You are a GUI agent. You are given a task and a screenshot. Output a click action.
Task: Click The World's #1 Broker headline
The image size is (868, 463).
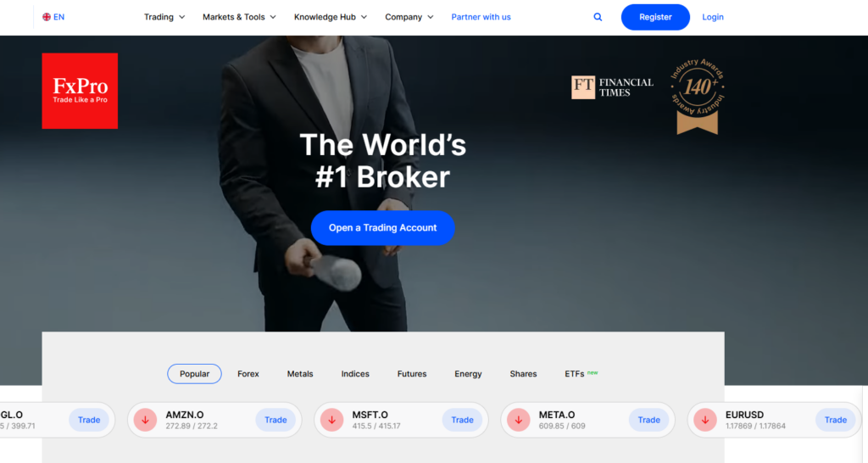tap(382, 161)
